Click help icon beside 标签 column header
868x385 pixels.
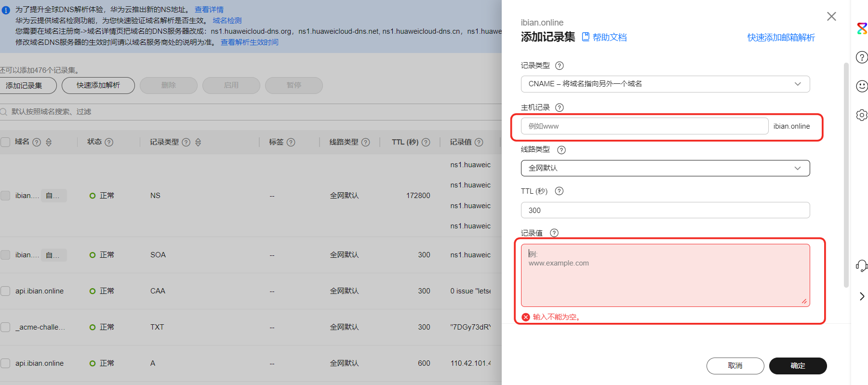(x=291, y=142)
